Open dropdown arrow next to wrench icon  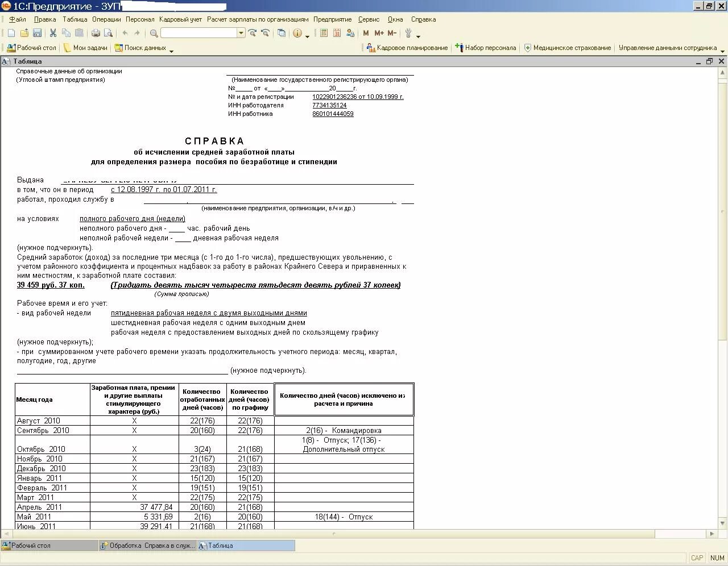coord(419,36)
